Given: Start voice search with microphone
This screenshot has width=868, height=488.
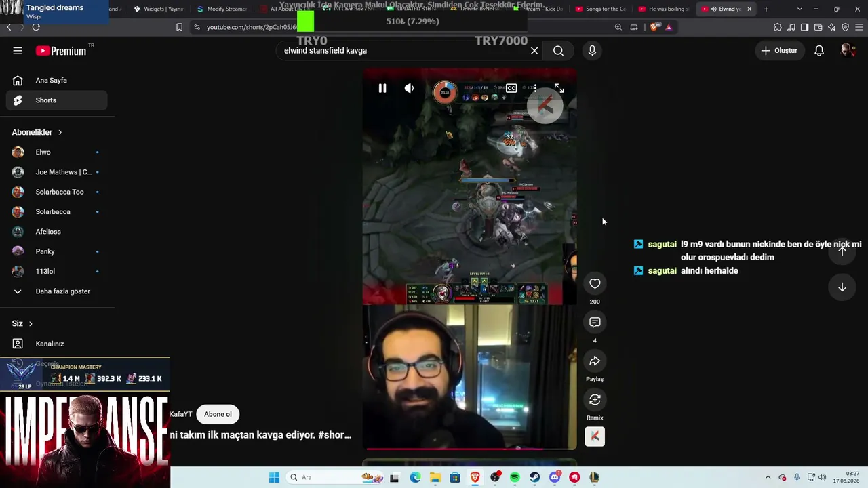Looking at the screenshot, I should (592, 51).
